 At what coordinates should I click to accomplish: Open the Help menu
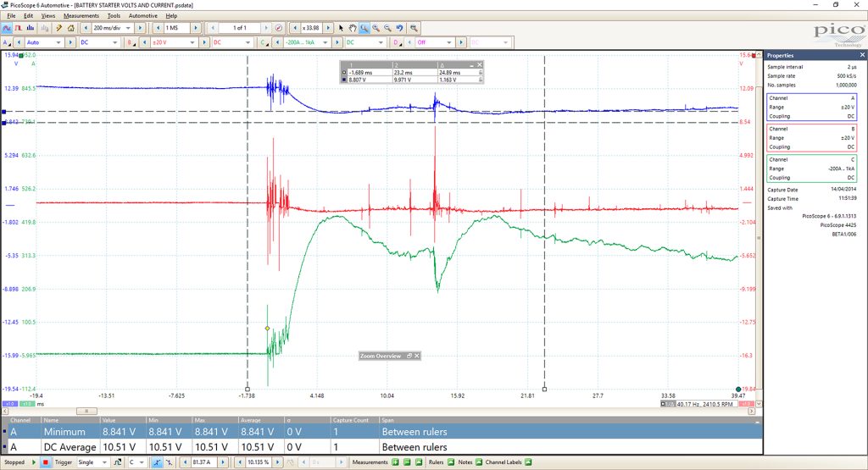pos(171,15)
